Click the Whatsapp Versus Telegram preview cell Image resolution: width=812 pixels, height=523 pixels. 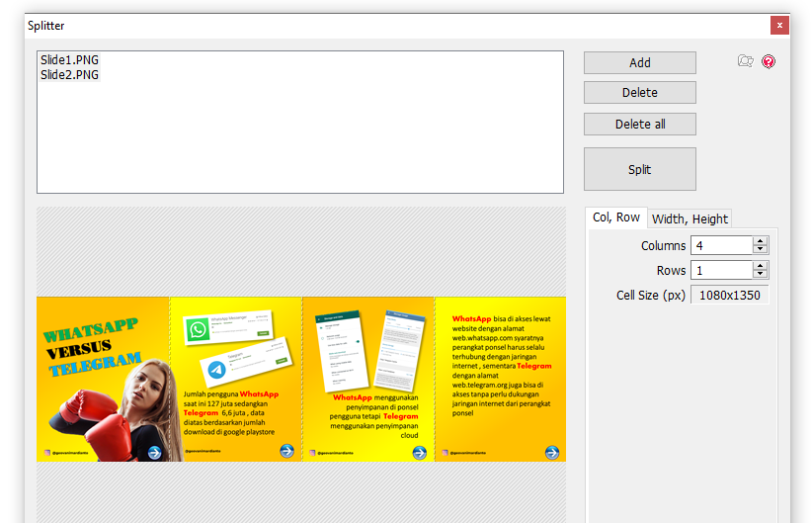click(x=103, y=379)
